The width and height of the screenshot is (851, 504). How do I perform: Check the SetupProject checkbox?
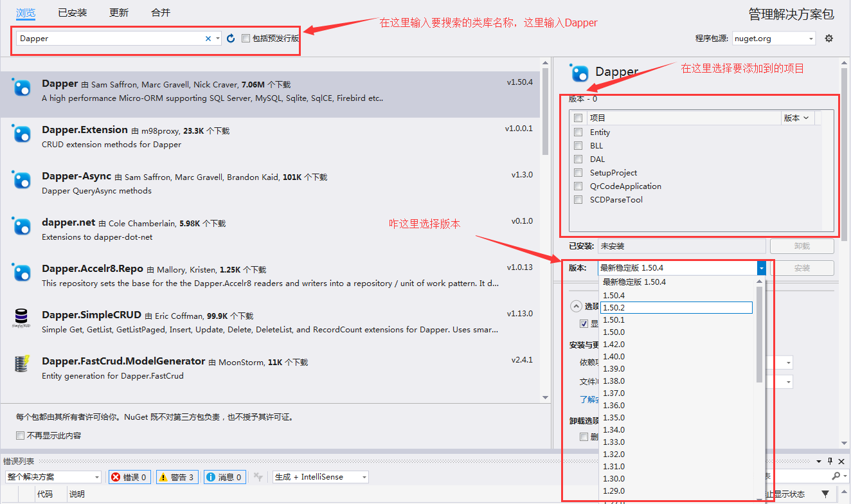click(578, 172)
